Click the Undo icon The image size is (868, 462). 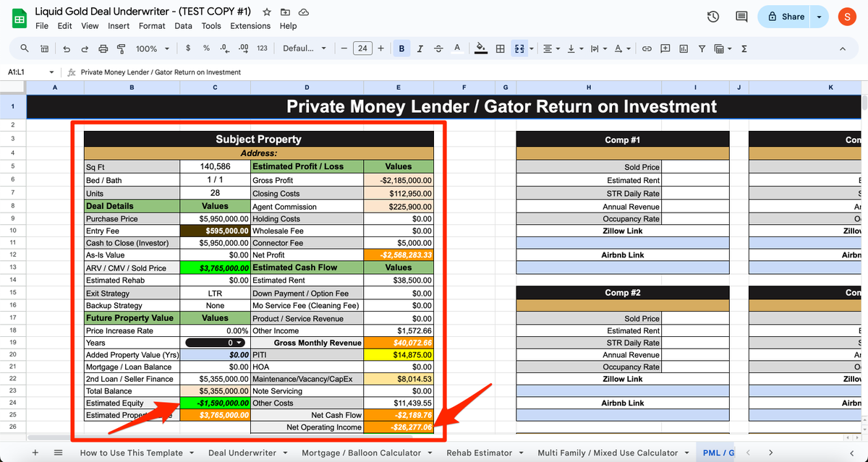tap(67, 48)
